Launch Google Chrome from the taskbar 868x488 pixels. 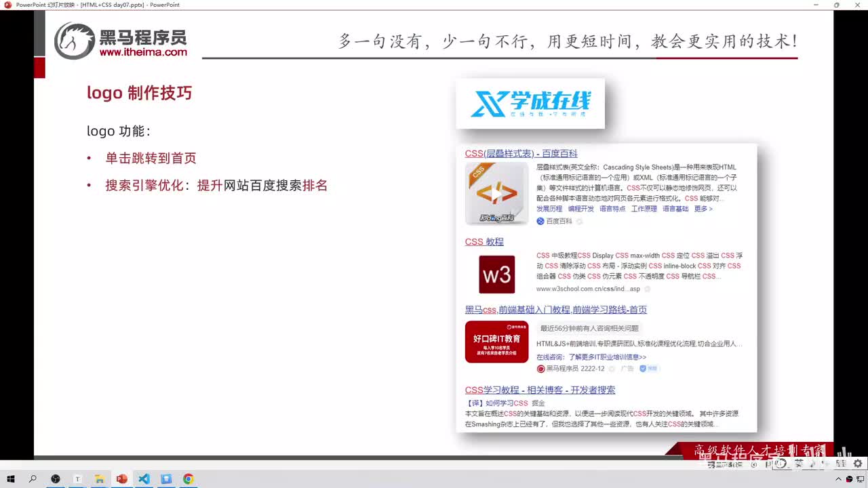pyautogui.click(x=189, y=479)
